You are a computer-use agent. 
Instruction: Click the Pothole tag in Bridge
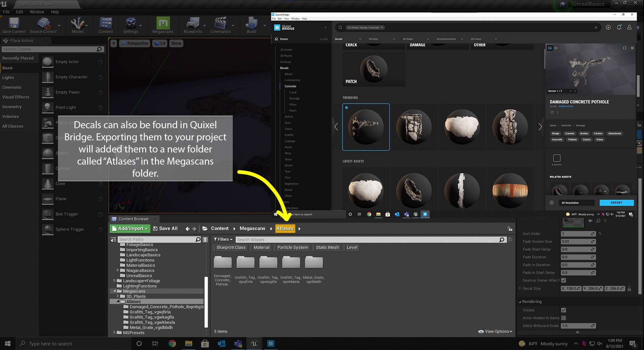click(x=572, y=139)
